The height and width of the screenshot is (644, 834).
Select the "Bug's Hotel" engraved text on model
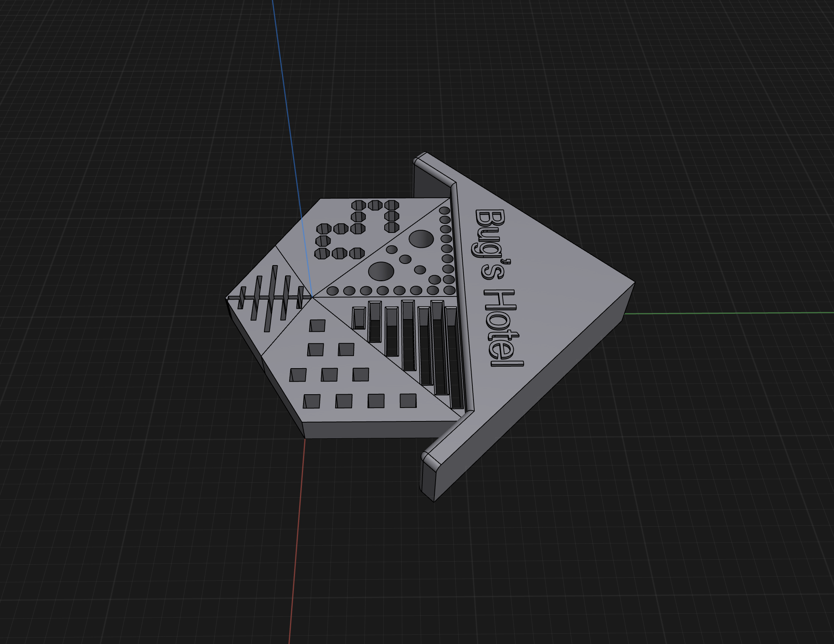(499, 288)
